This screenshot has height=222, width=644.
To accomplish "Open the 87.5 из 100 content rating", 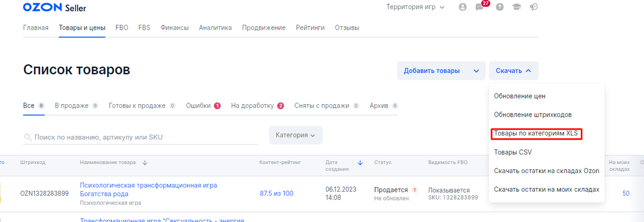I will tap(276, 194).
